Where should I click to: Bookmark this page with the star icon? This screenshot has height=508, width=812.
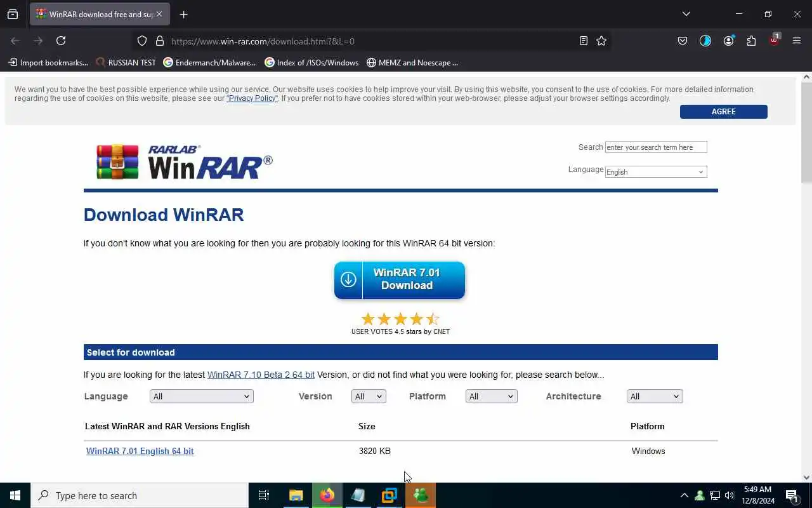click(x=601, y=41)
